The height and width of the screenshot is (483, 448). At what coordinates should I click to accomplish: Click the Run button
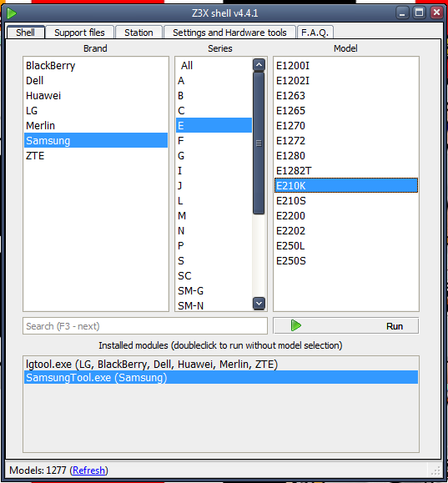tap(345, 326)
